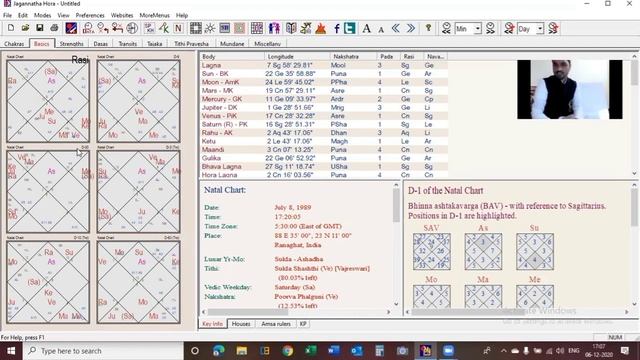The height and width of the screenshot is (360, 640).
Task: Open Excel from the taskbar
Action: [x=311, y=351]
